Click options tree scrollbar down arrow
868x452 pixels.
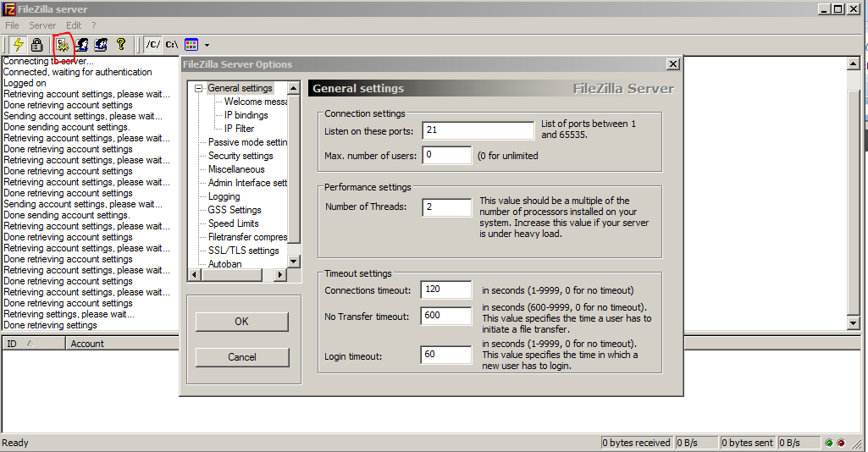tap(294, 262)
